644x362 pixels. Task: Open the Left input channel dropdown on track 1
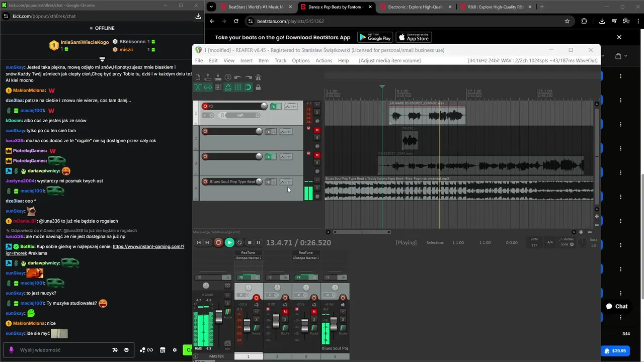pos(242,115)
